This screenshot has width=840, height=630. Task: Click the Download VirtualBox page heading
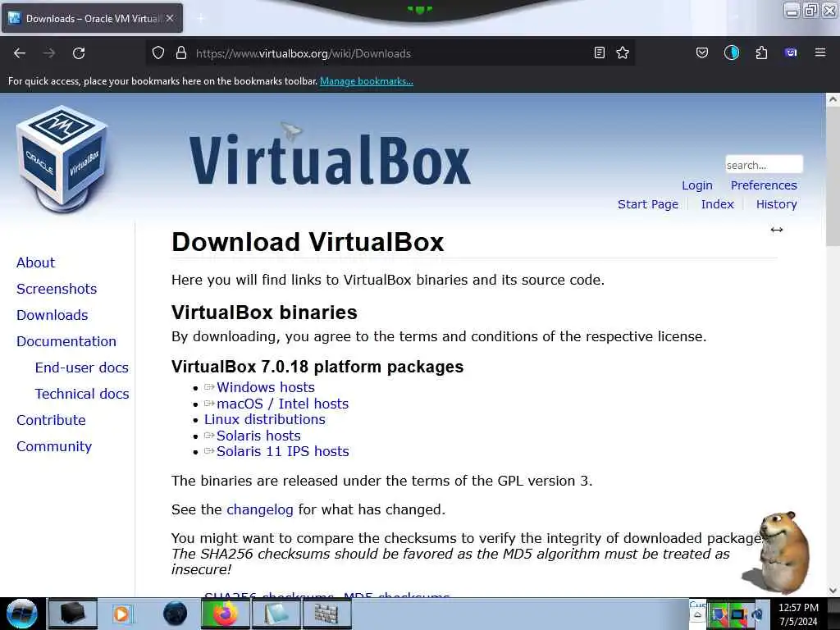[308, 242]
